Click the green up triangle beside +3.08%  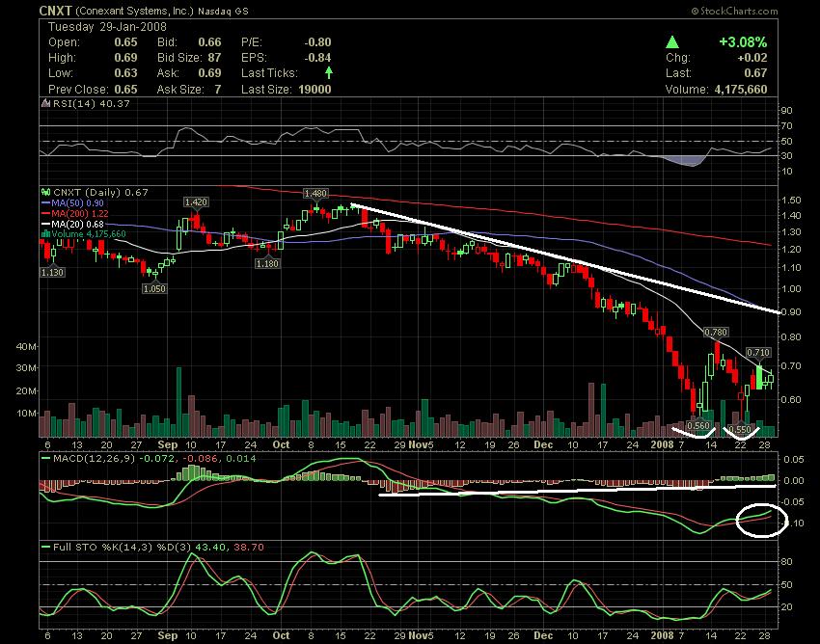(672, 41)
